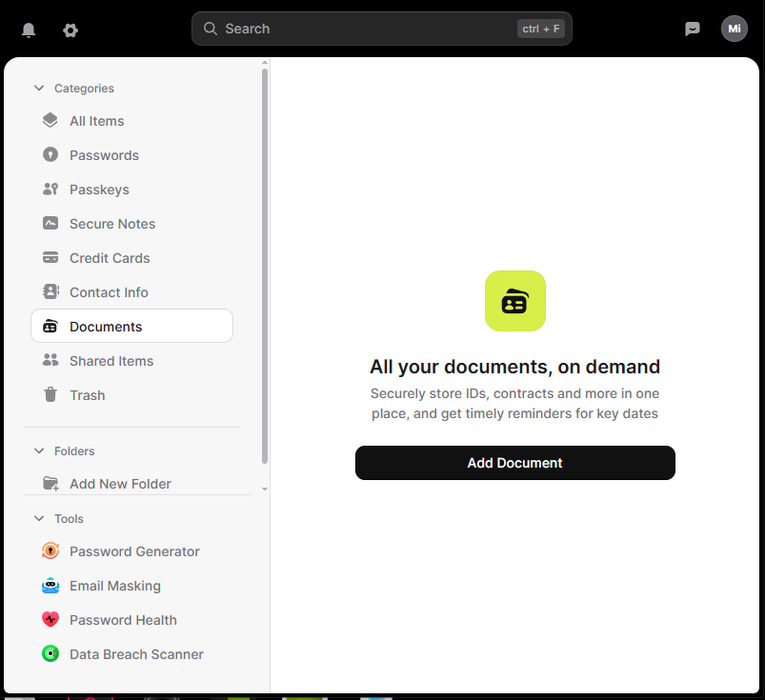The image size is (765, 700).
Task: Collapse the Tools section
Action: tap(39, 519)
